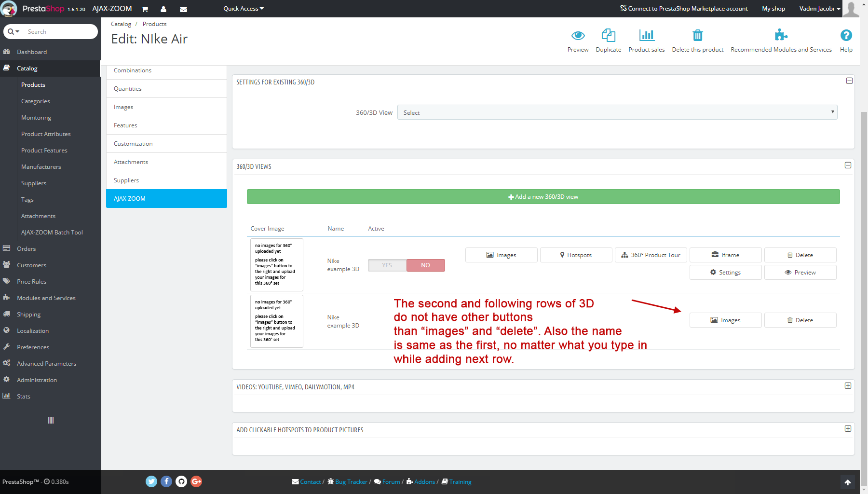
Task: Click the Google Plus icon in footer
Action: point(196,481)
